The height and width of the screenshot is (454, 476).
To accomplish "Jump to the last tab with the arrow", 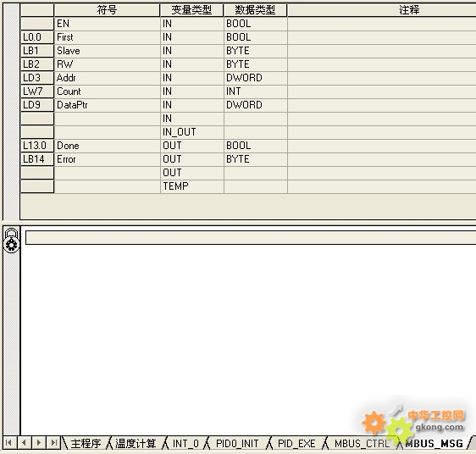I will pos(53,442).
